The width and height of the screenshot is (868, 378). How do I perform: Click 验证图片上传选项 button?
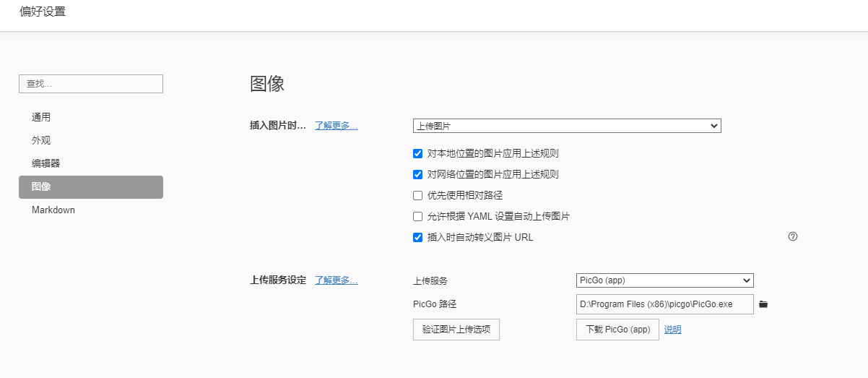coord(456,329)
